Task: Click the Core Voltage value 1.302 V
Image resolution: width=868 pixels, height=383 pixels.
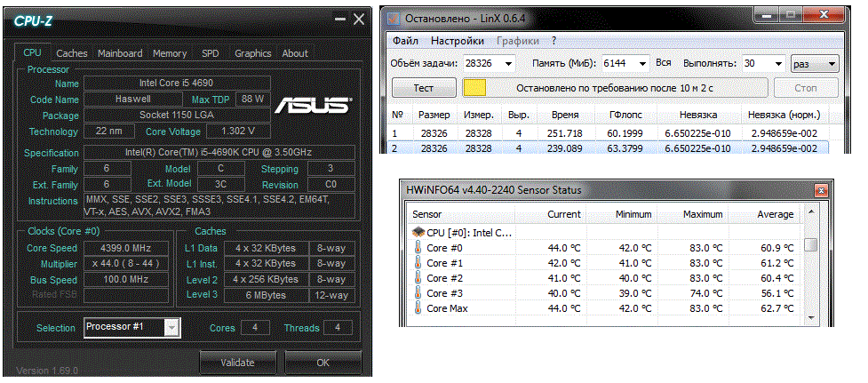Action: coord(238,132)
